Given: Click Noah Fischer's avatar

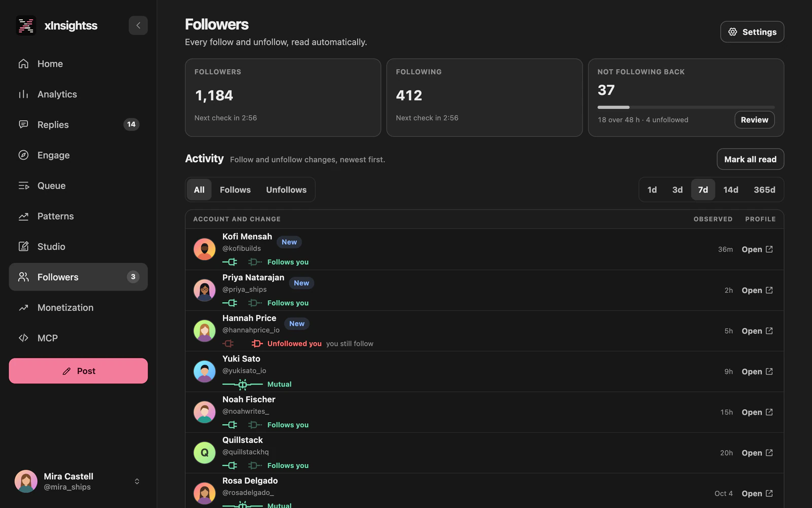Looking at the screenshot, I should click(x=205, y=412).
